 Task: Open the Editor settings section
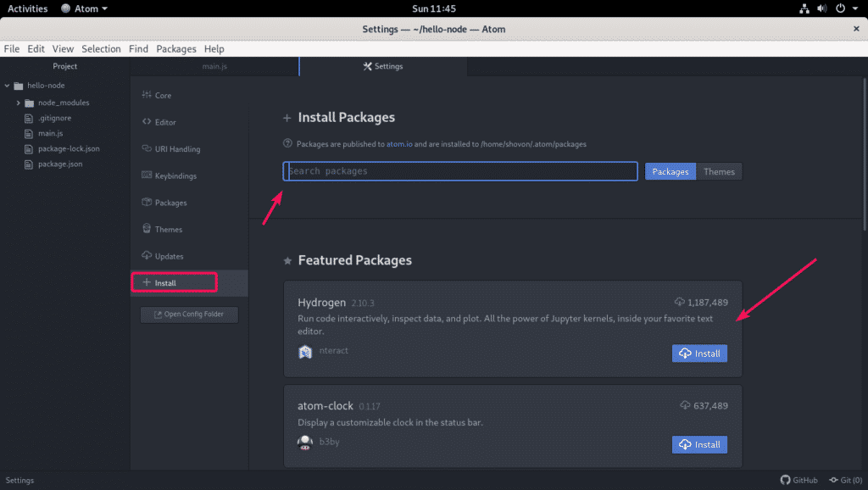click(x=164, y=122)
